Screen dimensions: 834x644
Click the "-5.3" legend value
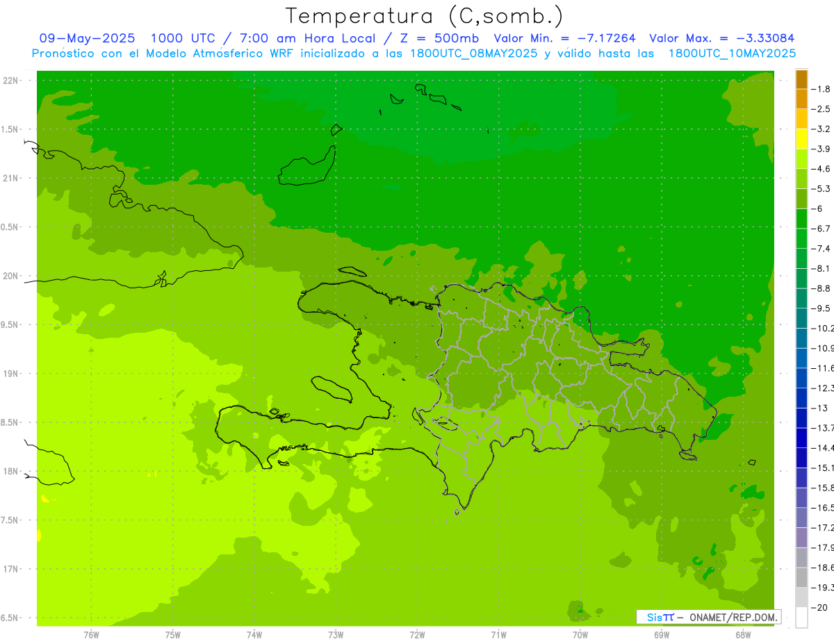821,189
